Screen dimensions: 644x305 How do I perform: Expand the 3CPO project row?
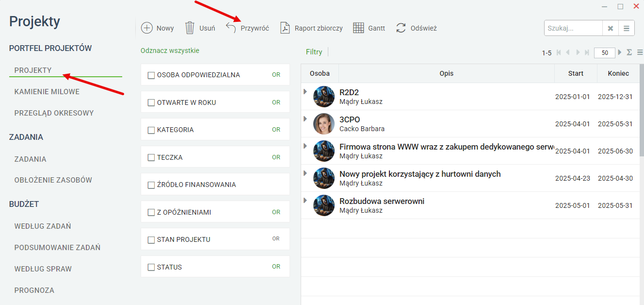coord(306,119)
